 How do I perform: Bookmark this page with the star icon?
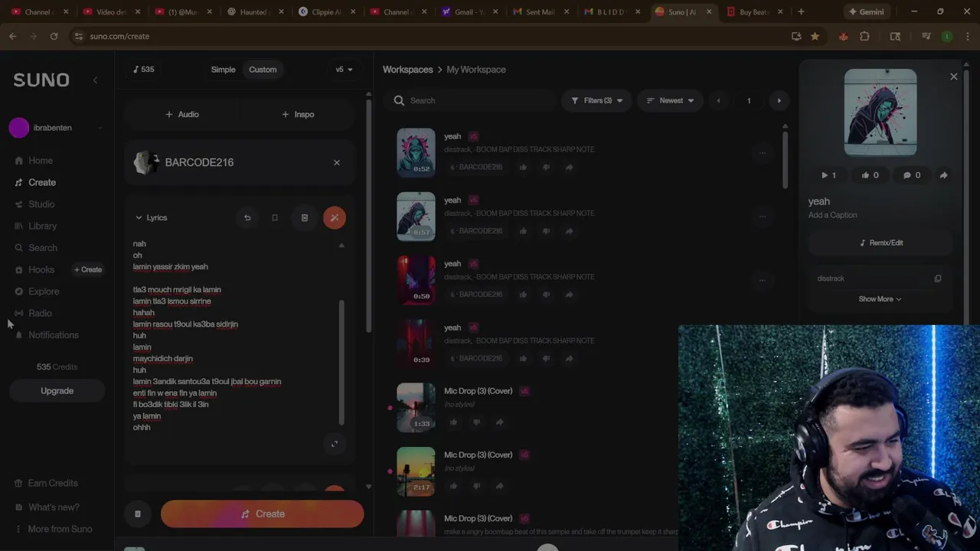coord(815,36)
